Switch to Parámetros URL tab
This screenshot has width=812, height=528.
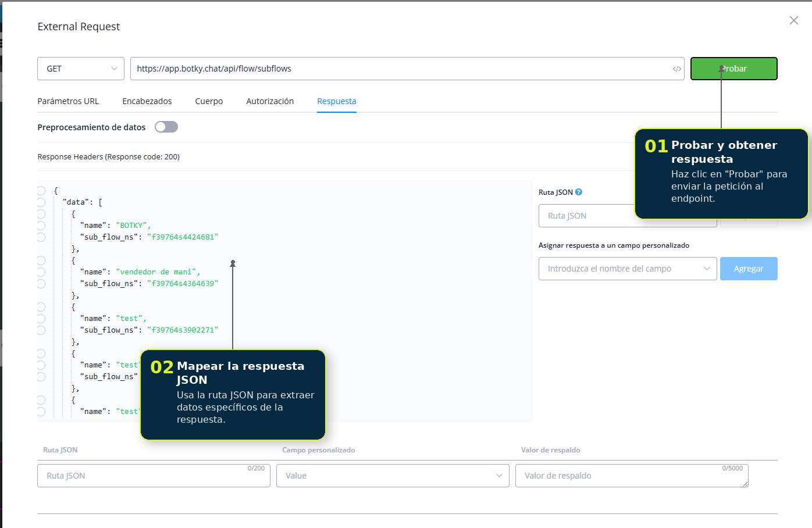[68, 101]
